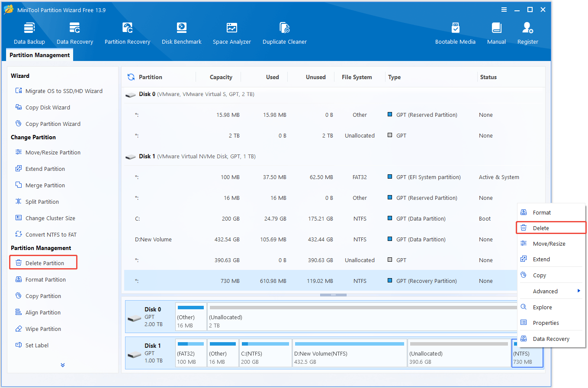The image size is (588, 388).
Task: Choose Copy in context menu
Action: [551, 275]
